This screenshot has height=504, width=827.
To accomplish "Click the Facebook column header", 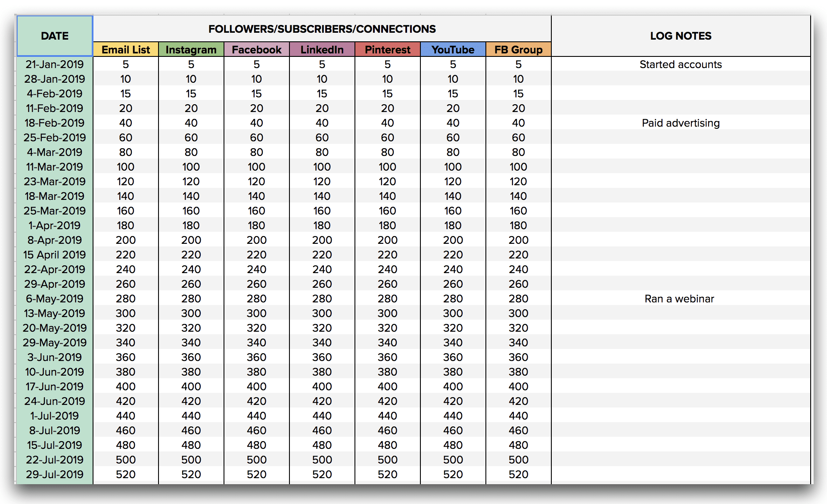I will click(256, 49).
